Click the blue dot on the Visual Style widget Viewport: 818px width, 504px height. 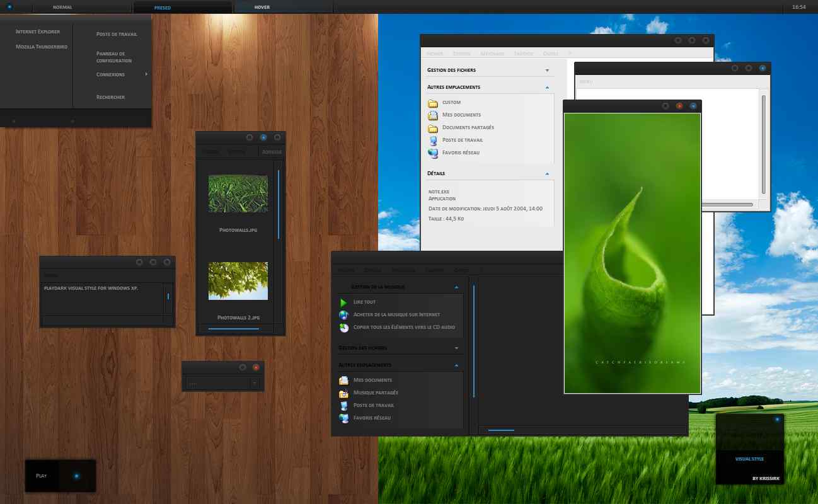pyautogui.click(x=777, y=419)
